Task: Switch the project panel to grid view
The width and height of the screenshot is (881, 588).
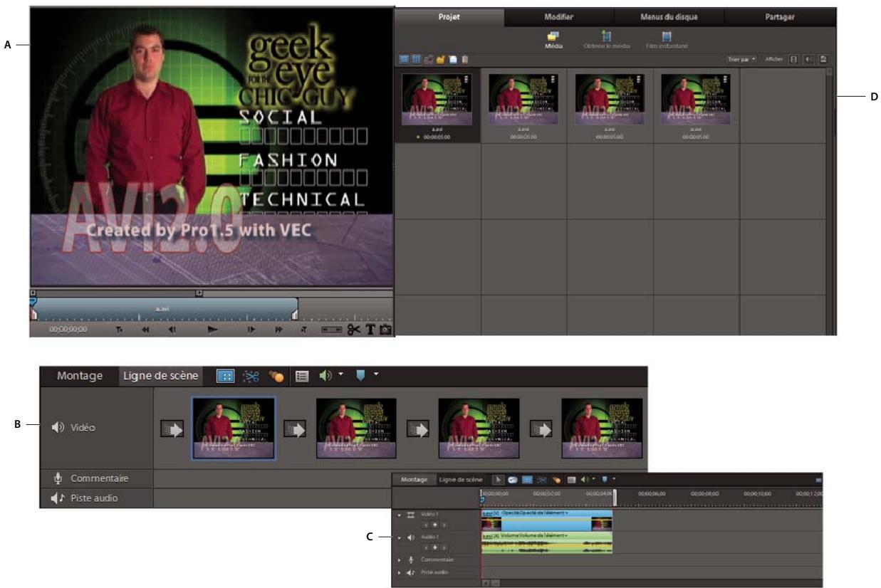Action: (x=417, y=60)
